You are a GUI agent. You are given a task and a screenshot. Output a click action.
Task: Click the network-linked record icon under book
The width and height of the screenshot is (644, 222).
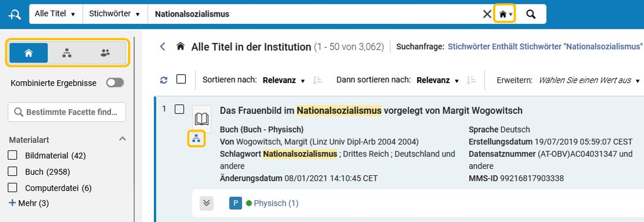(196, 138)
